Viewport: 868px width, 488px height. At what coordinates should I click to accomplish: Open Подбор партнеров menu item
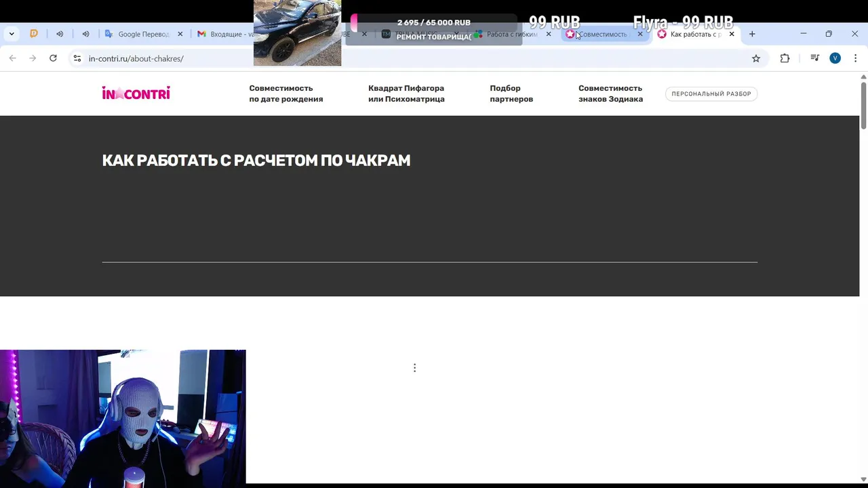click(511, 94)
